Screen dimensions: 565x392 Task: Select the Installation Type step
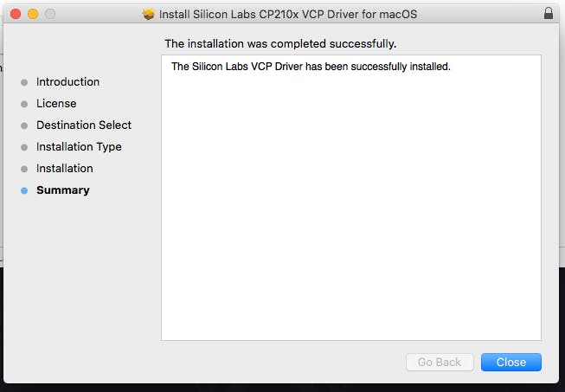coord(79,147)
